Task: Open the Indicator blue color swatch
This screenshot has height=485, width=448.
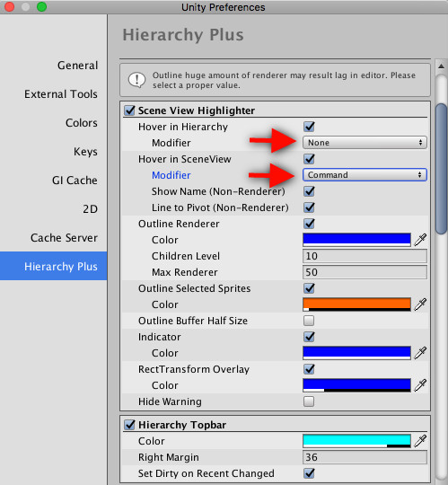Action: pyautogui.click(x=356, y=353)
